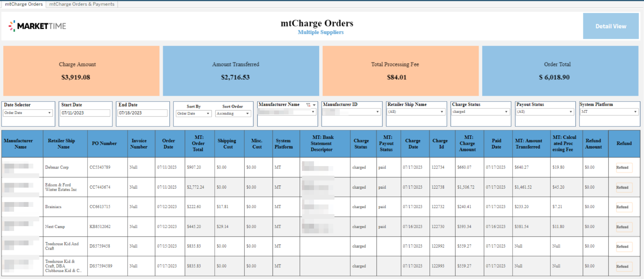This screenshot has height=279, width=644.
Task: Open the System Platform filter dropdown
Action: [609, 112]
